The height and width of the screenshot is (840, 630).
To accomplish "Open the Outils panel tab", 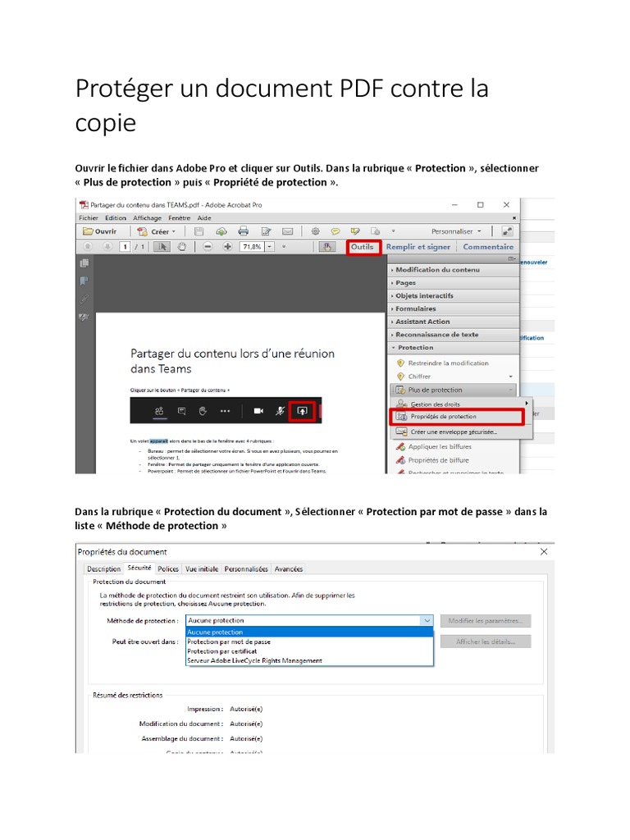I will click(x=363, y=247).
